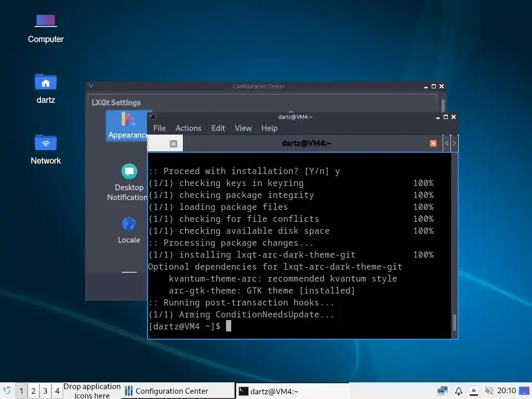The width and height of the screenshot is (532, 399).
Task: Click the 20:10 clock
Action: (x=506, y=391)
